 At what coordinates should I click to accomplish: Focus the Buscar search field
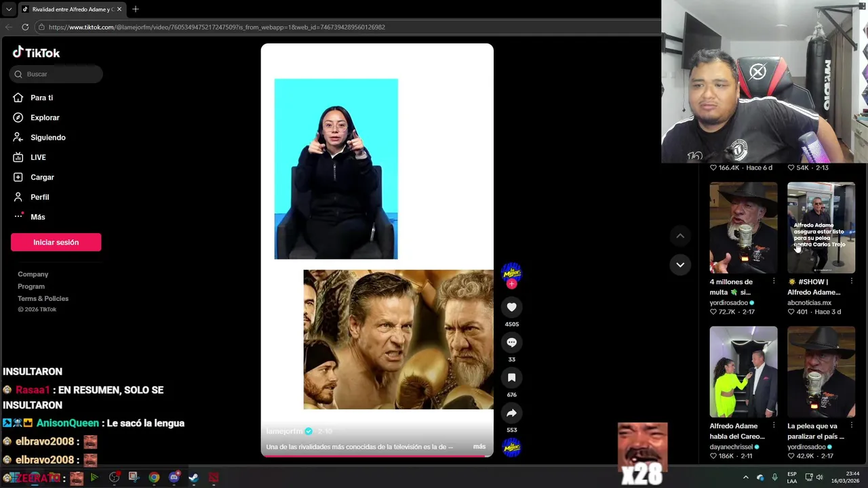[56, 74]
